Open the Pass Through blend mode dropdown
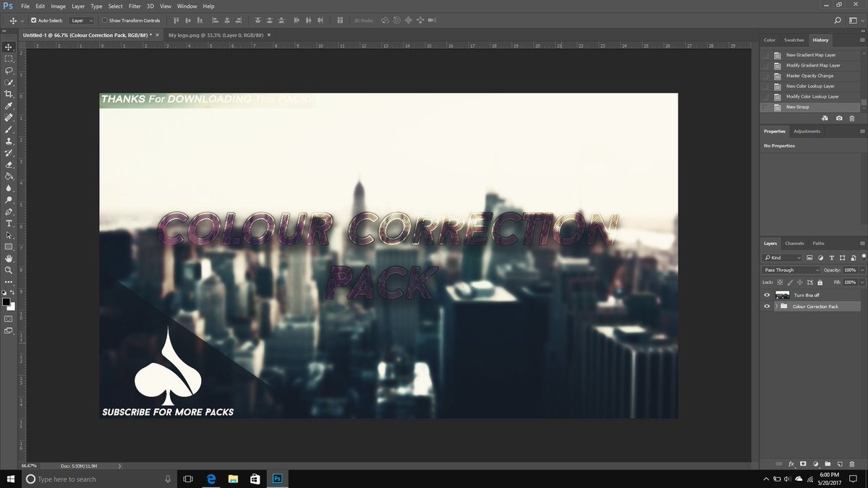The image size is (868, 488). pos(791,270)
